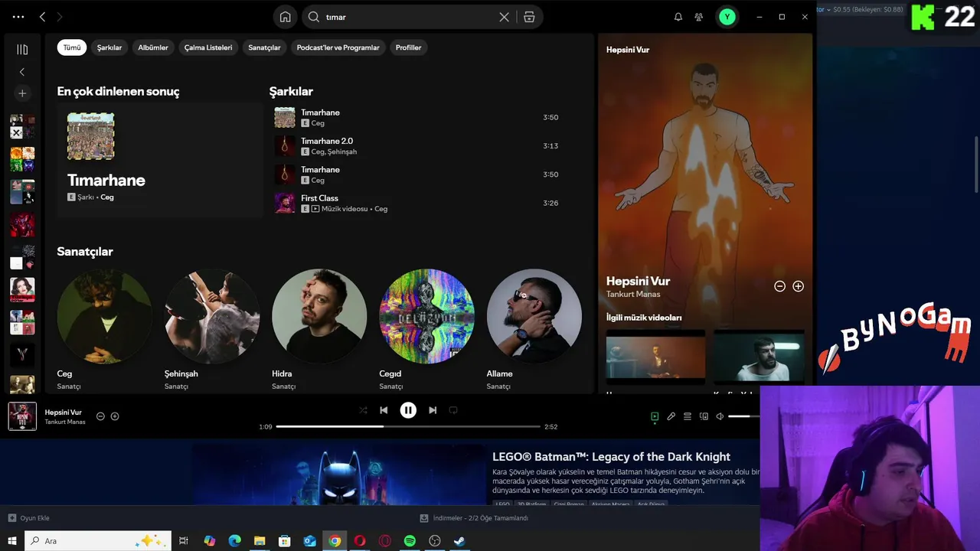The image size is (980, 551).
Task: Open notifications bell
Action: click(678, 17)
